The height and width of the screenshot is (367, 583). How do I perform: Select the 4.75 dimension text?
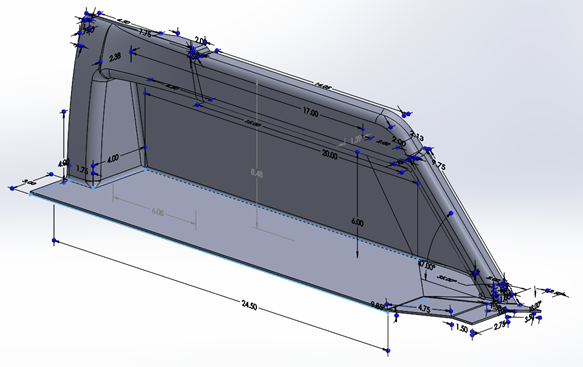[x=424, y=308]
